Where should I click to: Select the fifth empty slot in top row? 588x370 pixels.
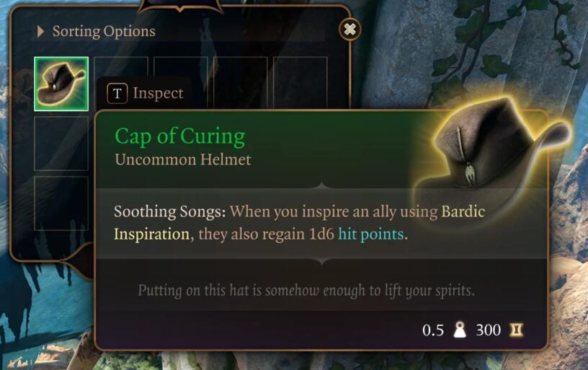(x=300, y=83)
